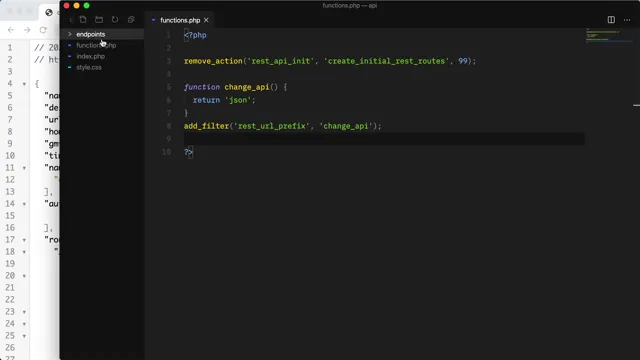This screenshot has height=360, width=640.
Task: Click the 'json' string on line 6
Action: coord(238,100)
